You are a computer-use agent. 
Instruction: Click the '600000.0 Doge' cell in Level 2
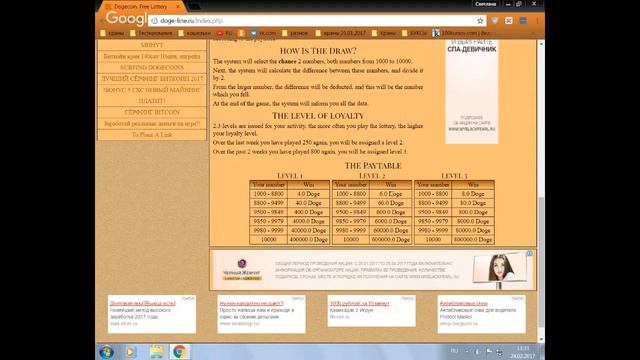(x=391, y=240)
